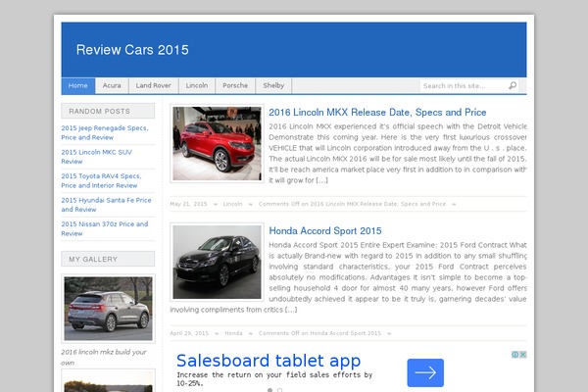Click the red Lincoln MKX thumbnail
The width and height of the screenshot is (588, 392).
[x=217, y=143]
